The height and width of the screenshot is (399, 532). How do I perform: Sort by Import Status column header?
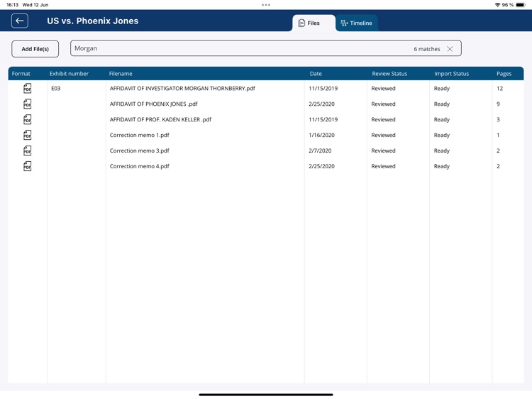point(451,74)
